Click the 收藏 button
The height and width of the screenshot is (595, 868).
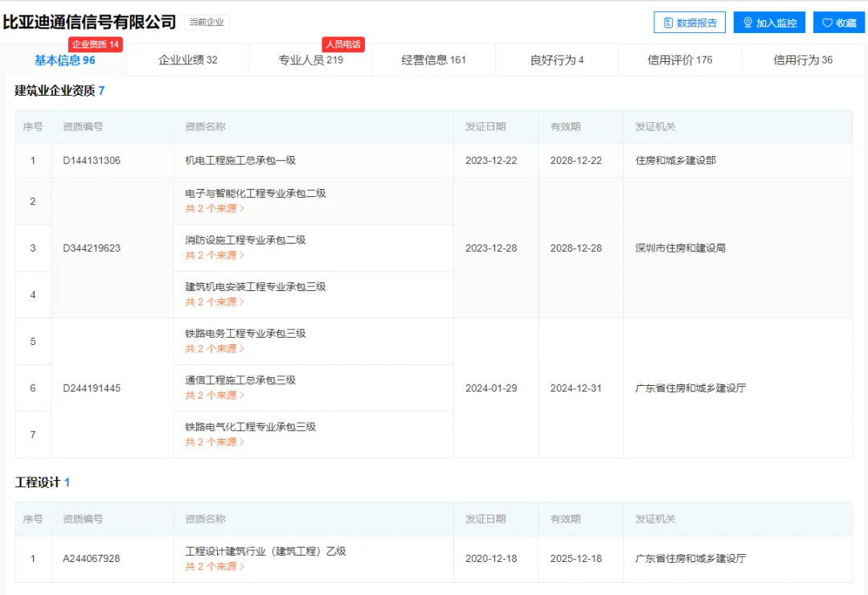[x=838, y=22]
